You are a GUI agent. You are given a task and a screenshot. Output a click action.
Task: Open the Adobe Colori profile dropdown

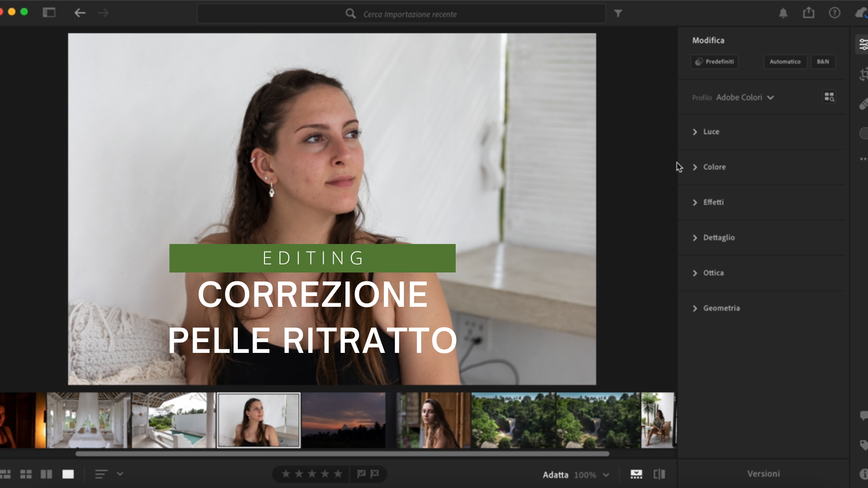point(745,98)
